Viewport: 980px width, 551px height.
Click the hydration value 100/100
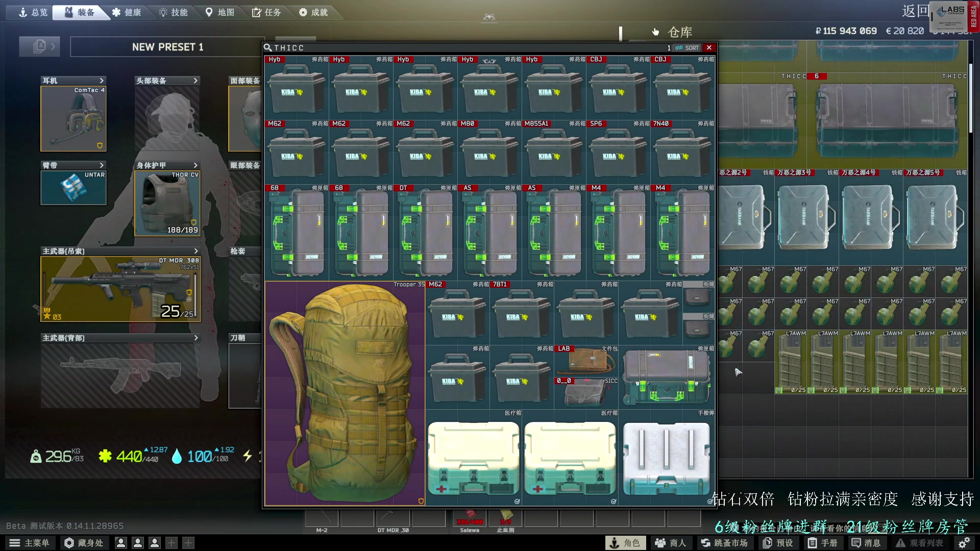point(203,455)
